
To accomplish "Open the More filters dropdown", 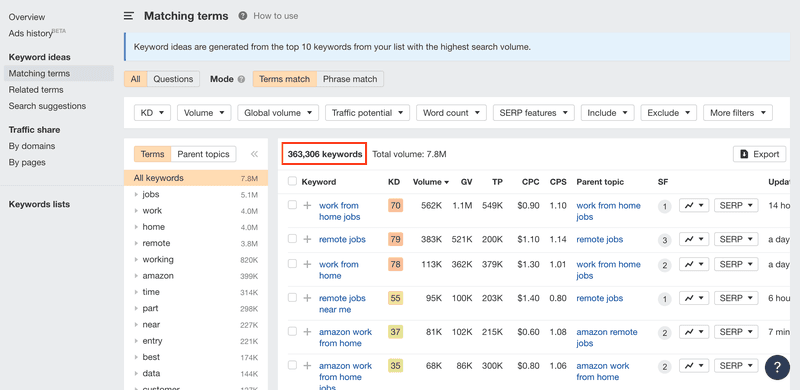I will (x=738, y=113).
